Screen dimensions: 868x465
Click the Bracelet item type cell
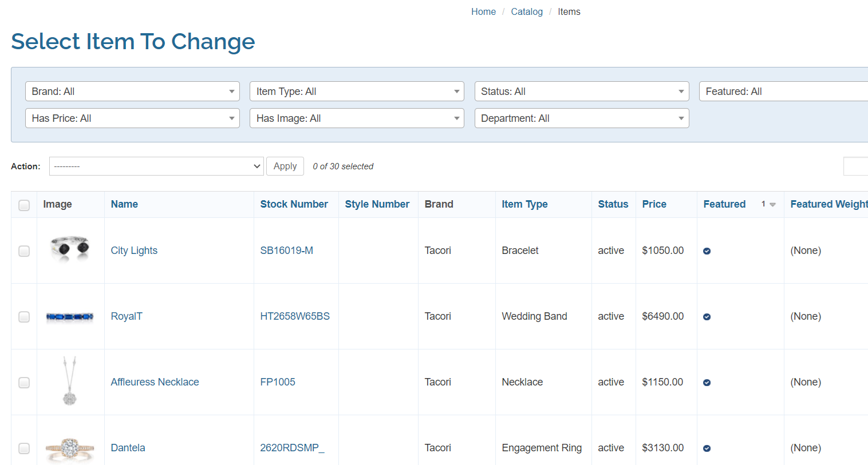tap(520, 251)
